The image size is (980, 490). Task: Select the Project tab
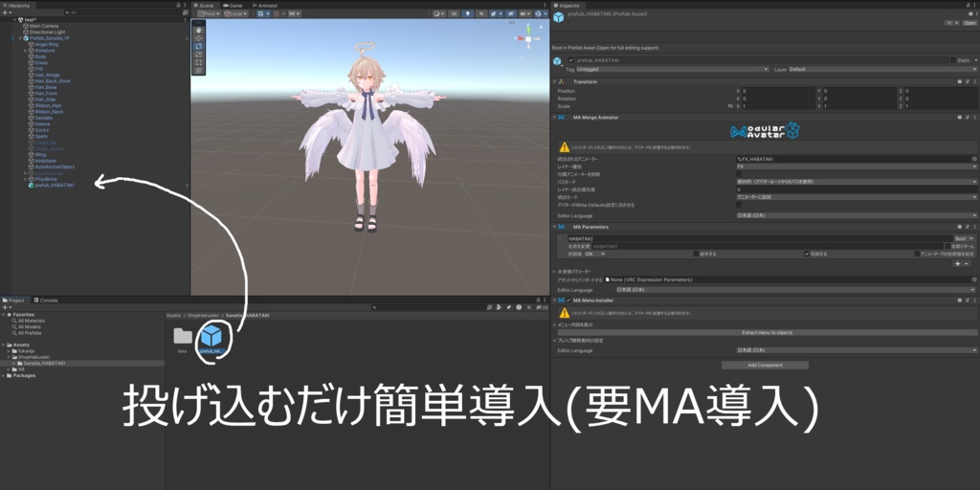[13, 300]
